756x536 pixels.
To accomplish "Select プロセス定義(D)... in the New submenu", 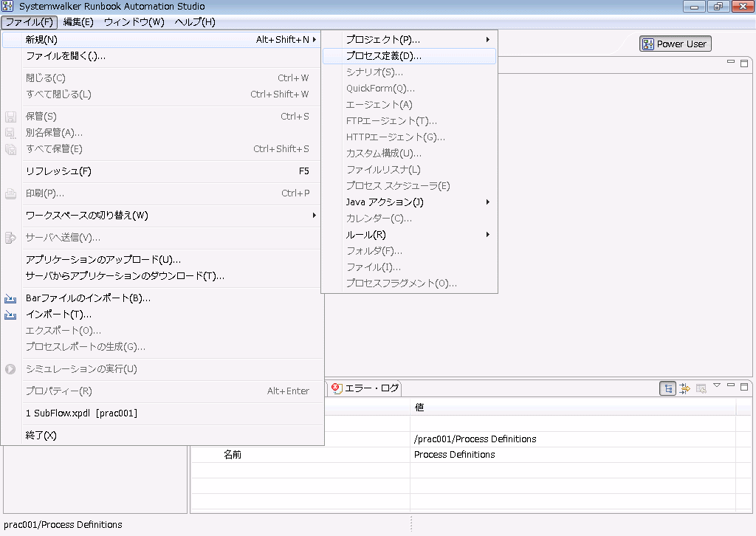I will coord(409,56).
